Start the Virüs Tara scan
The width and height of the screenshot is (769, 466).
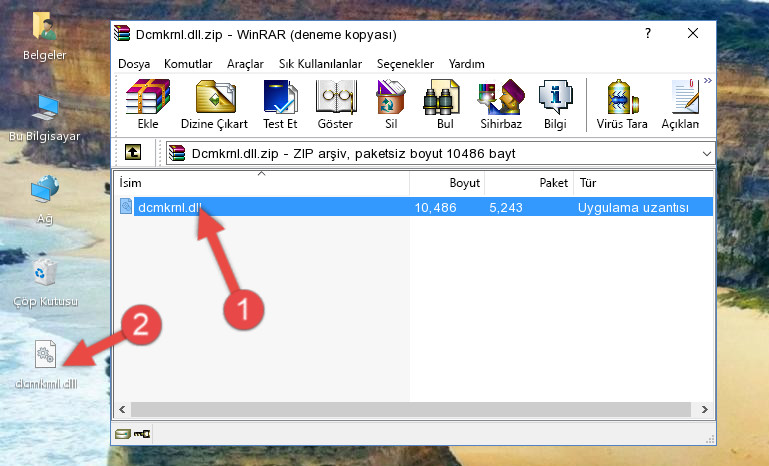(x=622, y=104)
